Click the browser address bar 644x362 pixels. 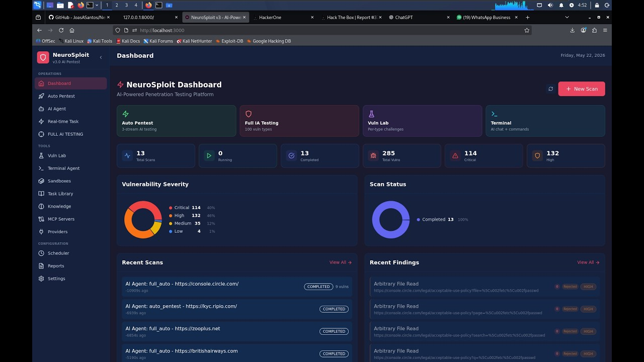[x=322, y=30]
